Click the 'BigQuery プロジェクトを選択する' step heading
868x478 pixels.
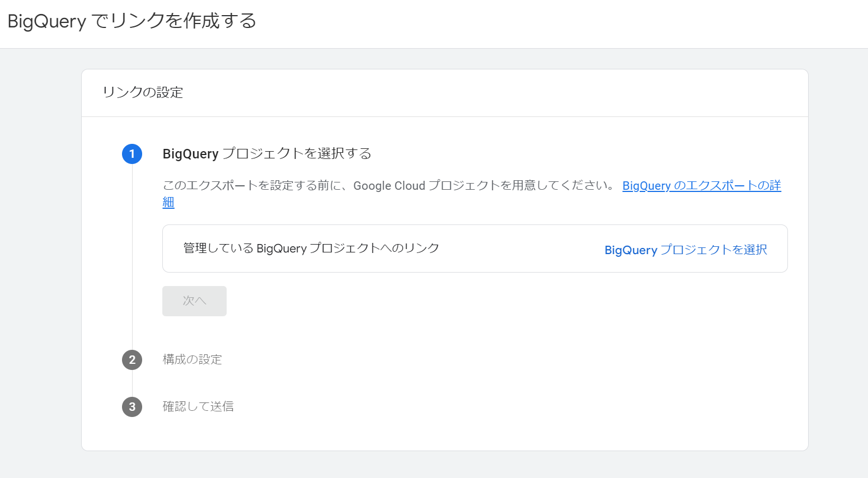point(267,153)
